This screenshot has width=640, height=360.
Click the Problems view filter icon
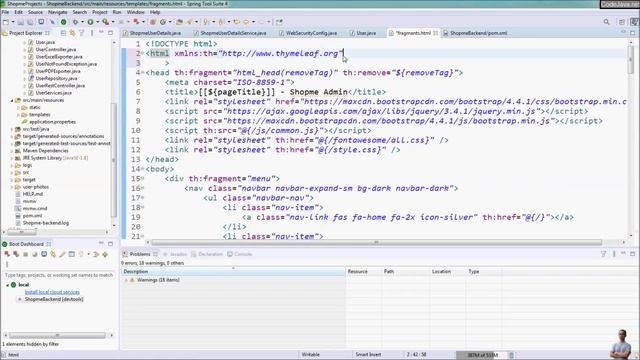pyautogui.click(x=603, y=254)
